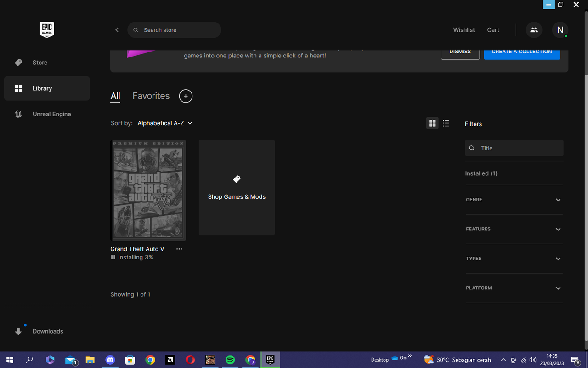Open the sunglasses-character game icon in the taskbar
This screenshot has width=588, height=368.
[x=210, y=360]
